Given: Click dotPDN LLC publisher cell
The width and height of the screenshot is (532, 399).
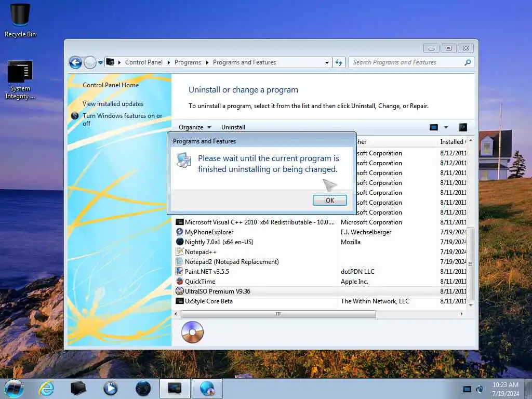Looking at the screenshot, I should pyautogui.click(x=357, y=271).
